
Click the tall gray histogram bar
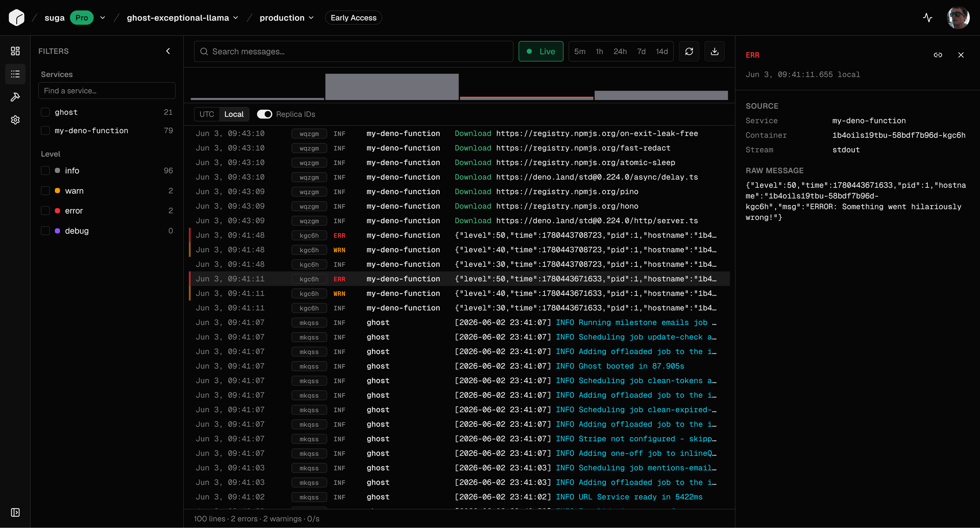[392, 87]
